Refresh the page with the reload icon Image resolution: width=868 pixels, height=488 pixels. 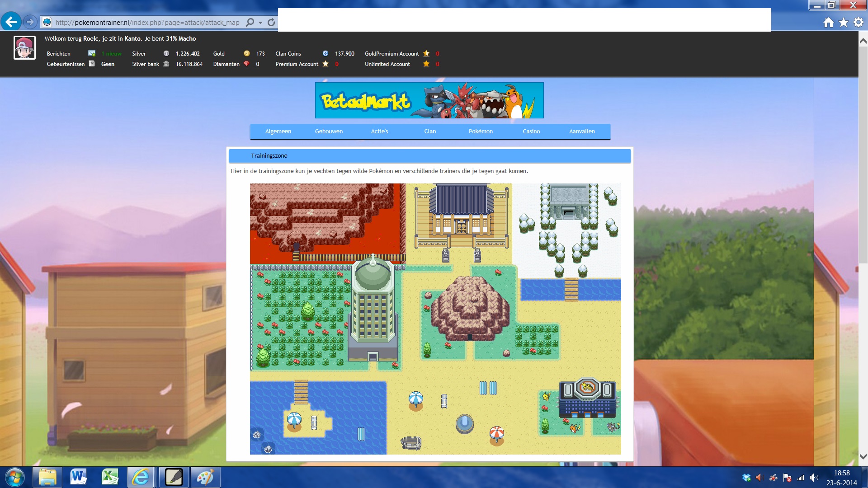coord(271,22)
